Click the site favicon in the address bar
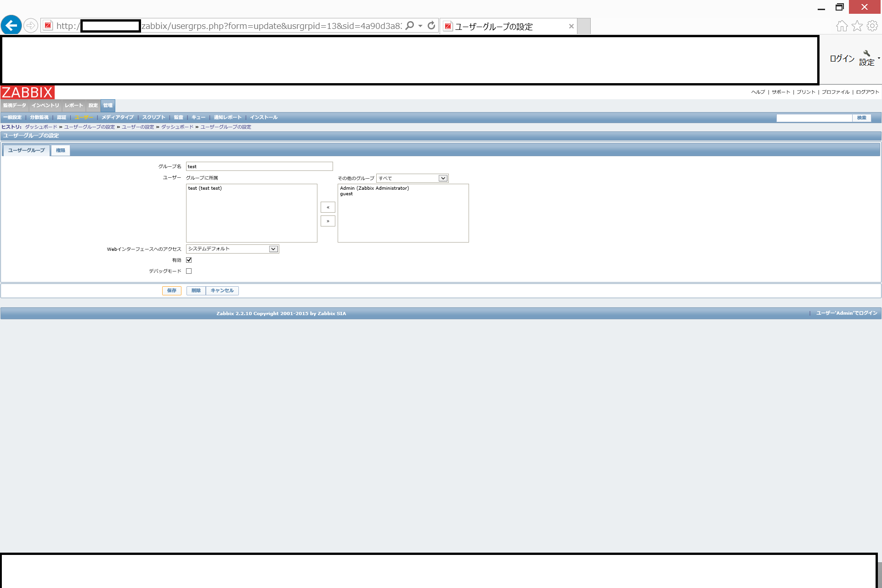Viewport: 882px width, 588px height. [48, 26]
